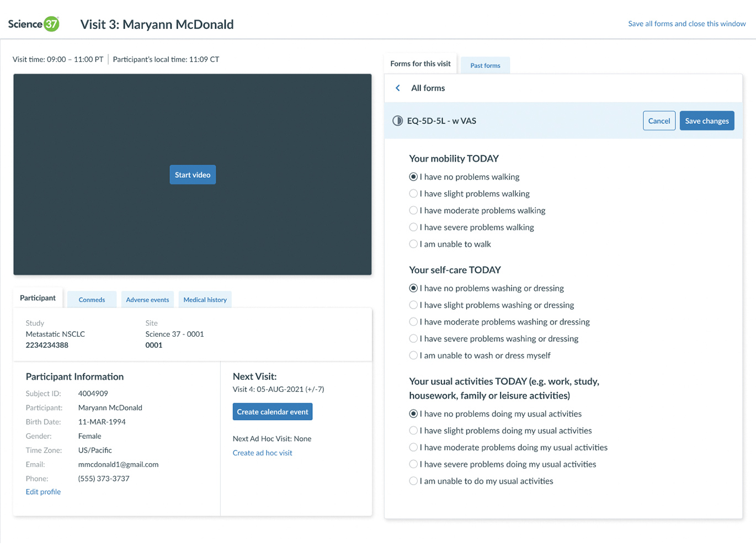Select "I have slight problems walking"
Image resolution: width=756 pixels, height=552 pixels.
click(x=413, y=194)
